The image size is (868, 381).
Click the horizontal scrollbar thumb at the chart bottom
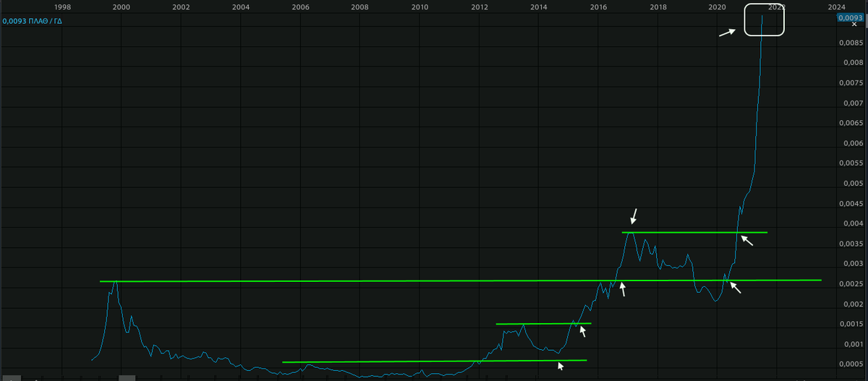pyautogui.click(x=127, y=378)
